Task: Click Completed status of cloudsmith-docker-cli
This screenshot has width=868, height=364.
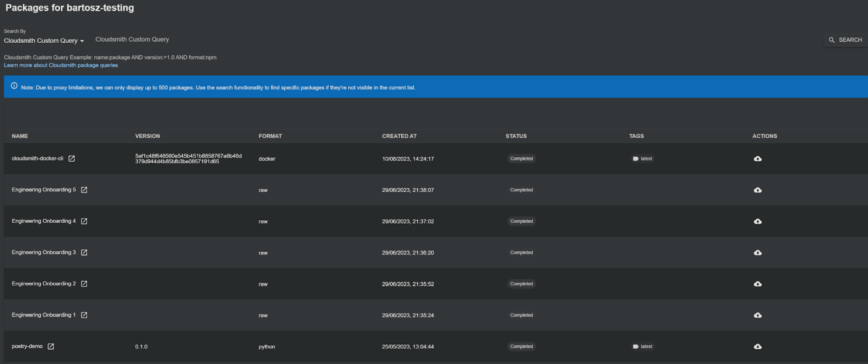Action: click(521, 158)
